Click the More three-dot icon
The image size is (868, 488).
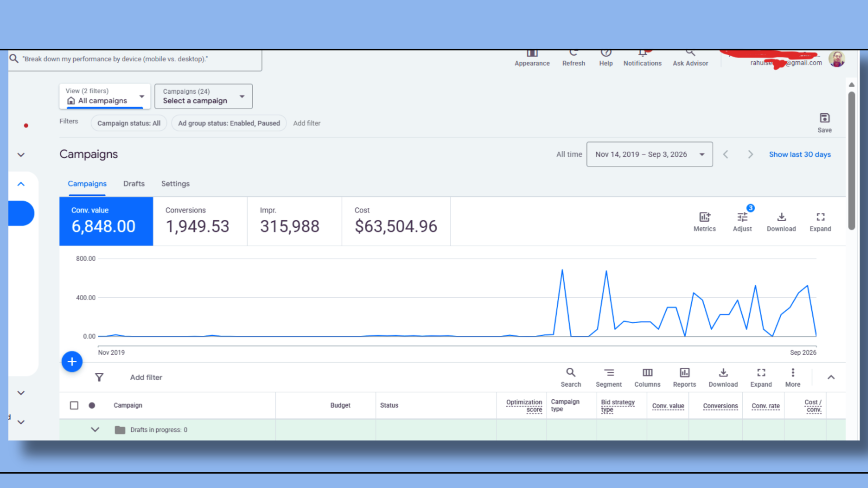point(793,373)
